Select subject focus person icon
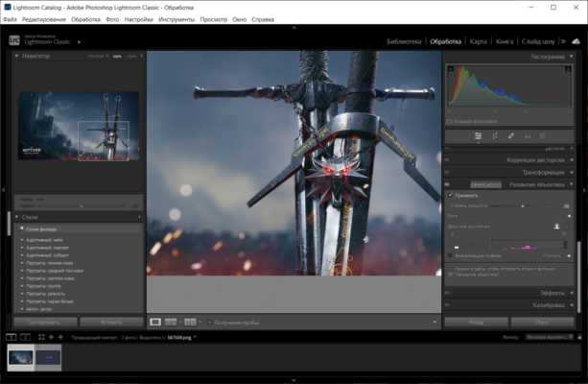Viewport: 588px width, 384px height. [x=556, y=227]
